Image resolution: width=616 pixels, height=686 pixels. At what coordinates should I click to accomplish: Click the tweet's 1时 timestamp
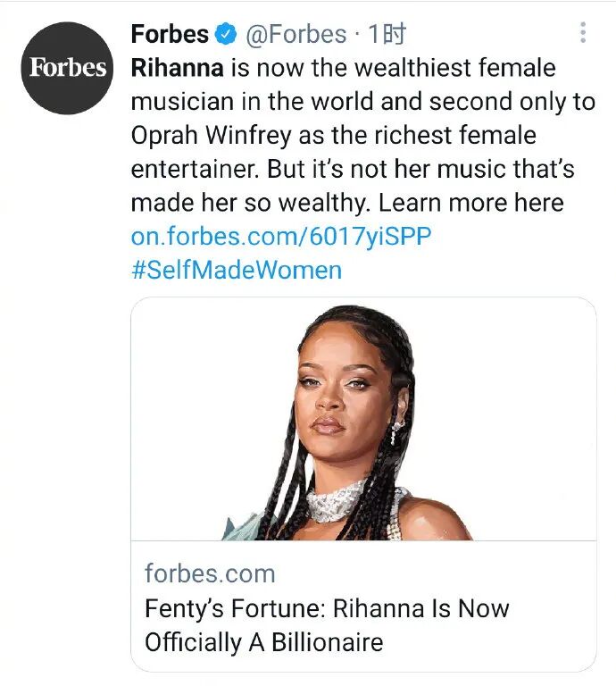pyautogui.click(x=387, y=35)
